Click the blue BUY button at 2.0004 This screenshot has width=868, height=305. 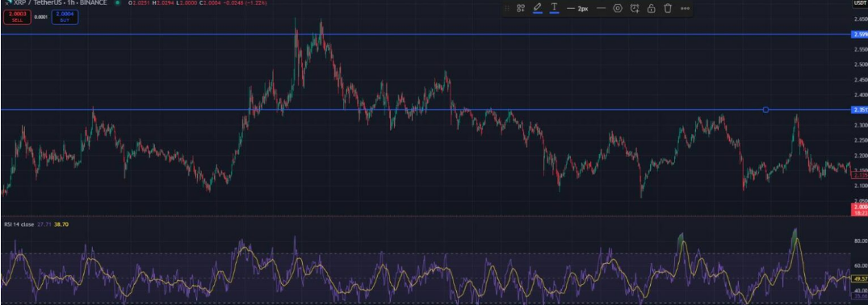point(65,17)
